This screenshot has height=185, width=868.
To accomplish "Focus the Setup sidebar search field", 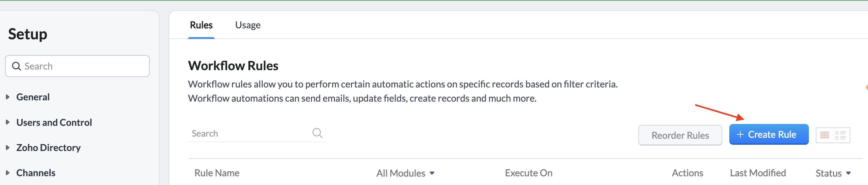I will coord(77,66).
